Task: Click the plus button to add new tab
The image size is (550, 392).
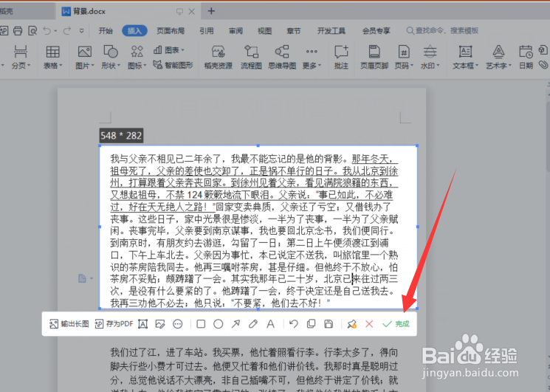Action: pos(211,11)
